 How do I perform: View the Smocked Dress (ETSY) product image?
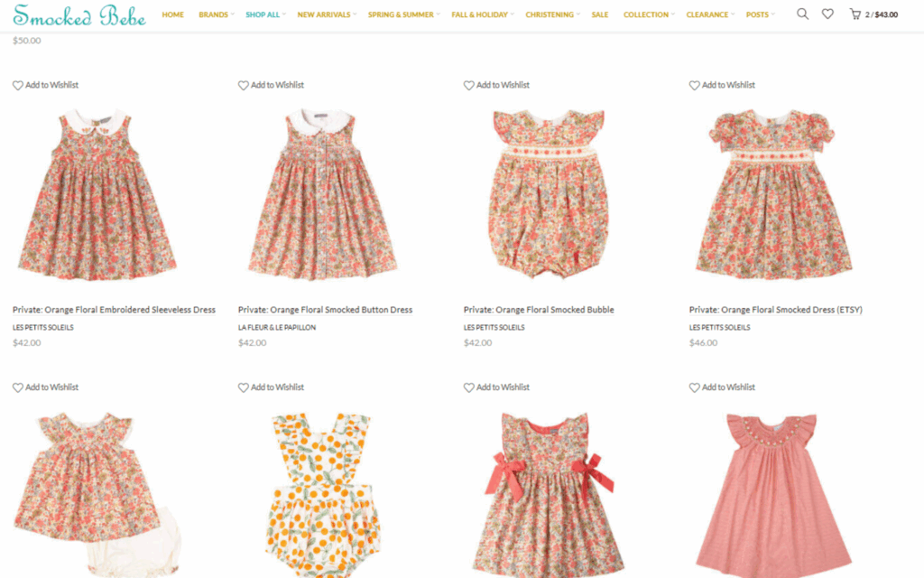tap(773, 193)
